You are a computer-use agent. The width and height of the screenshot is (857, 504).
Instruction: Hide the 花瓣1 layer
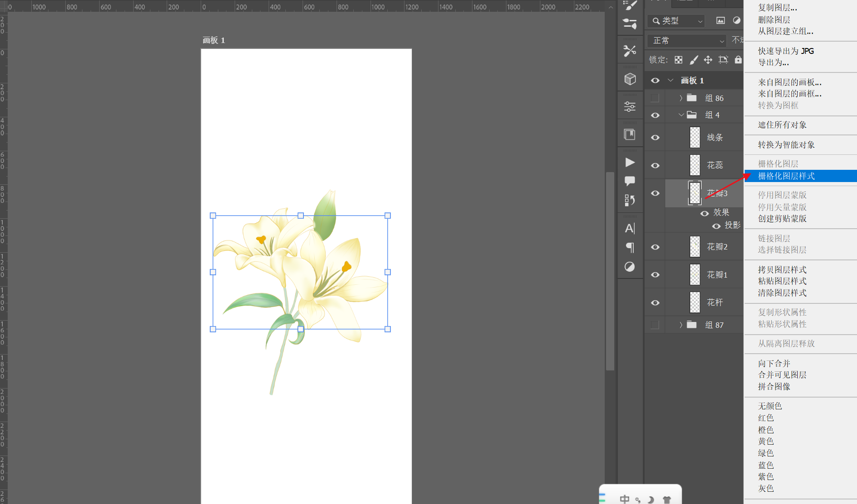point(655,275)
